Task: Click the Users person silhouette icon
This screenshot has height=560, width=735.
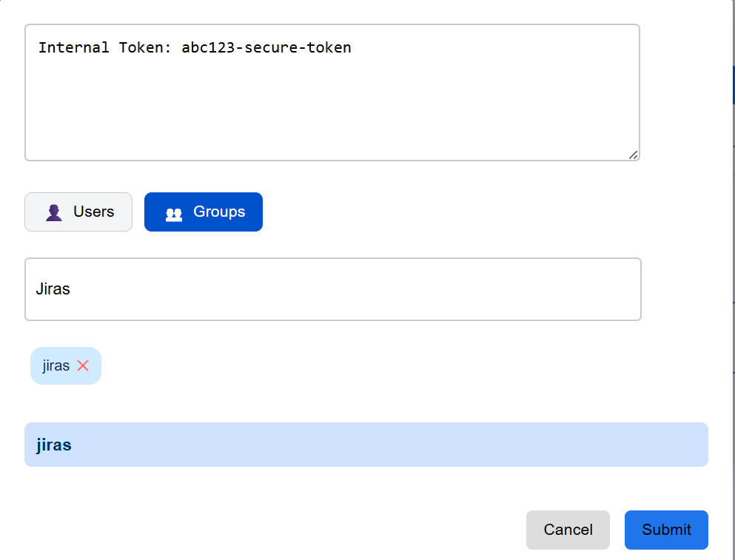Action: [x=54, y=213]
